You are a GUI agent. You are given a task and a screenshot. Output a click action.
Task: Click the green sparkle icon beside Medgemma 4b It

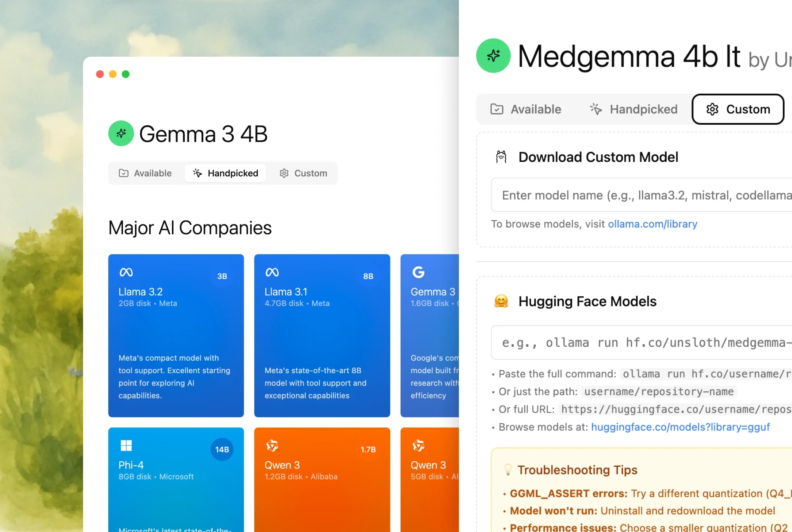coord(493,56)
